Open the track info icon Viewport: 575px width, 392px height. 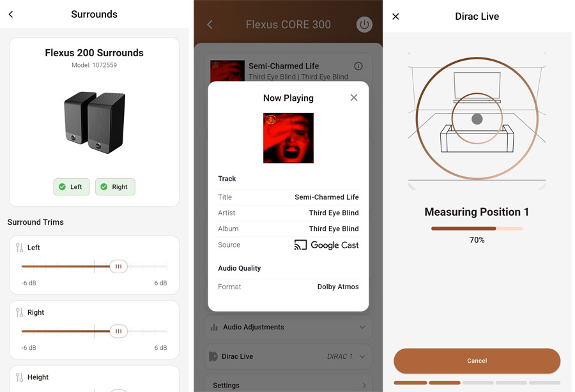pos(358,66)
